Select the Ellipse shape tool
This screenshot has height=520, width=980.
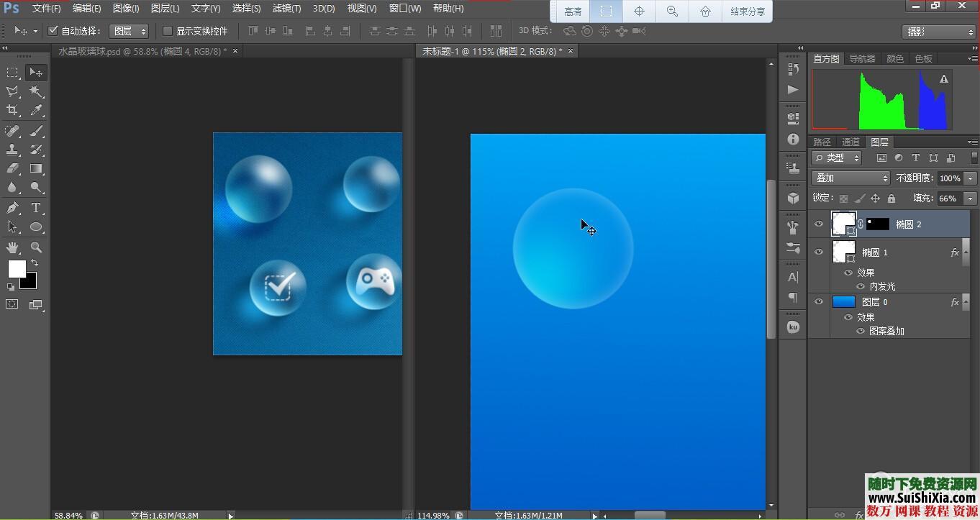[36, 227]
